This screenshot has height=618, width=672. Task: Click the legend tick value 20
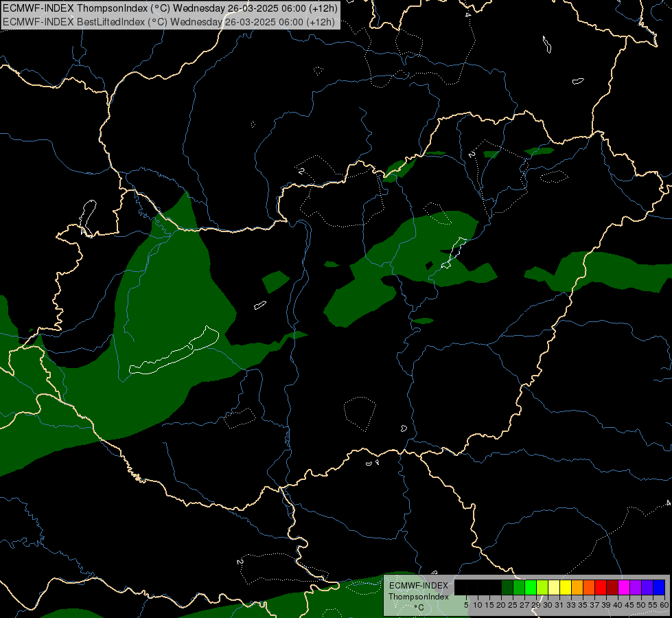[x=501, y=605]
